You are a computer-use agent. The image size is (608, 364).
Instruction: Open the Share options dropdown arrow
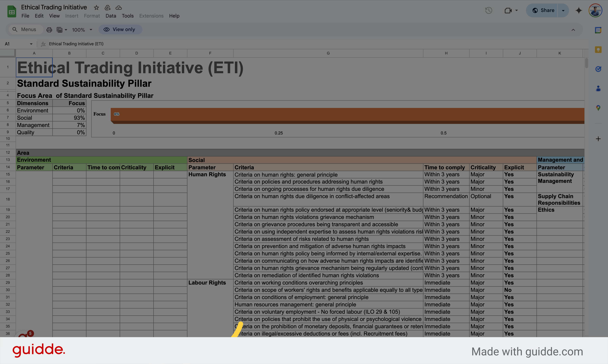point(563,10)
